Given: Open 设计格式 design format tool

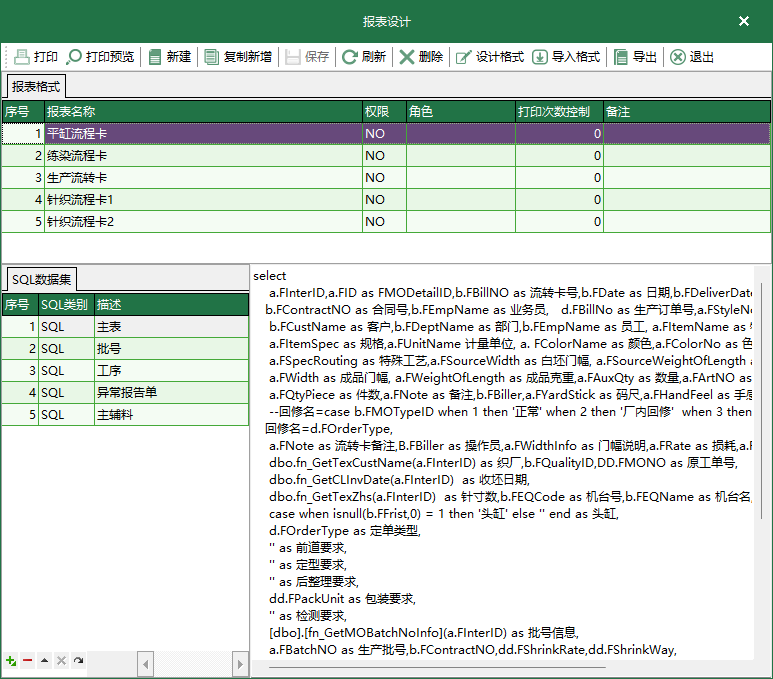Looking at the screenshot, I should coord(490,57).
